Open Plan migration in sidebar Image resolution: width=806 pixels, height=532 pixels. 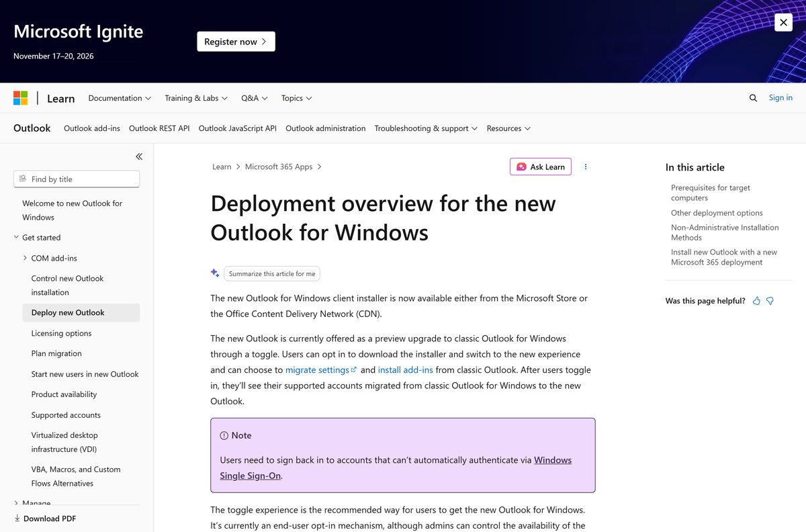click(x=56, y=353)
